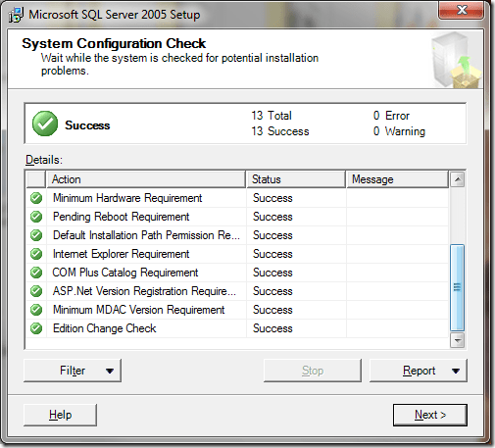
Task: Click the status icon for Minimum MDAC Version Requirement
Action: coord(36,310)
